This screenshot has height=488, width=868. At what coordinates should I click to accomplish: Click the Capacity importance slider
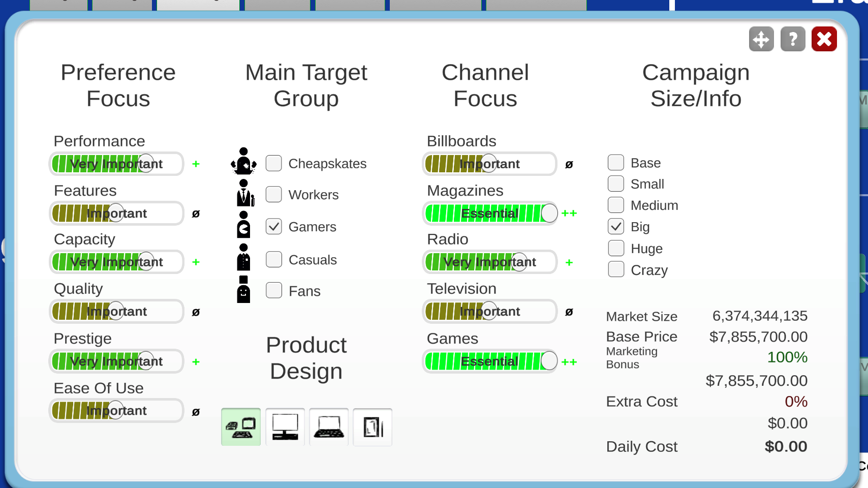(x=116, y=262)
